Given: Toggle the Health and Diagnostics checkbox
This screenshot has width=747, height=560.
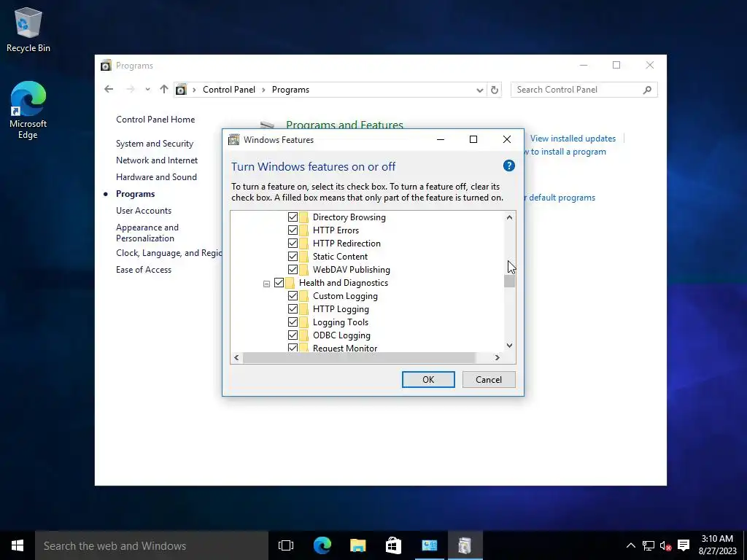Looking at the screenshot, I should coord(279,283).
